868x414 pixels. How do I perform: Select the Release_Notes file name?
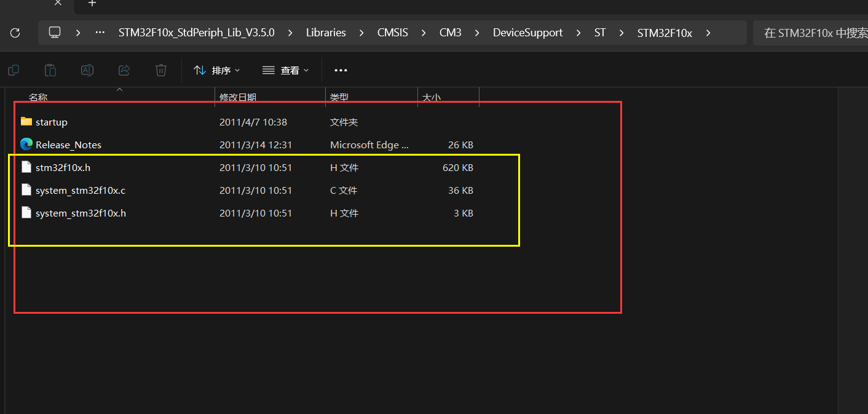pos(68,145)
